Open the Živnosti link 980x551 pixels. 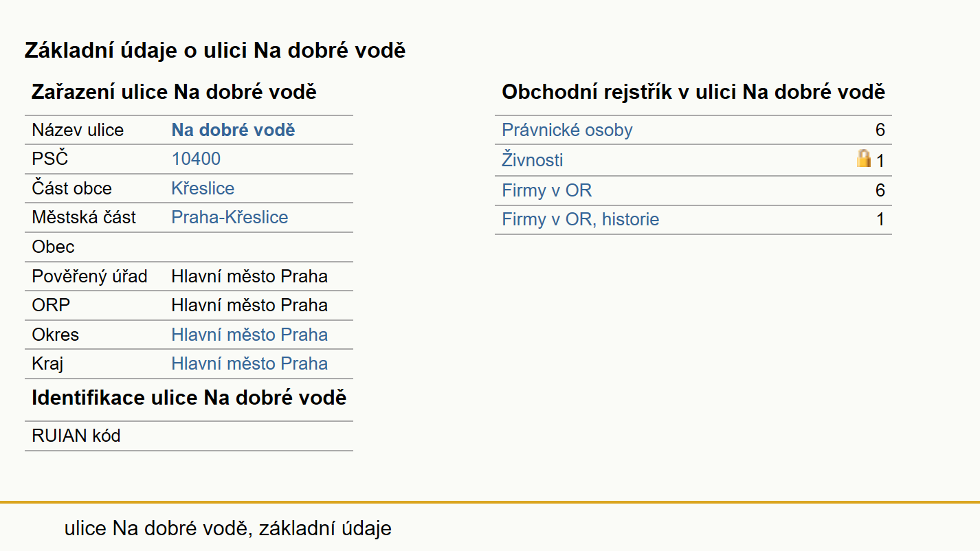point(533,160)
